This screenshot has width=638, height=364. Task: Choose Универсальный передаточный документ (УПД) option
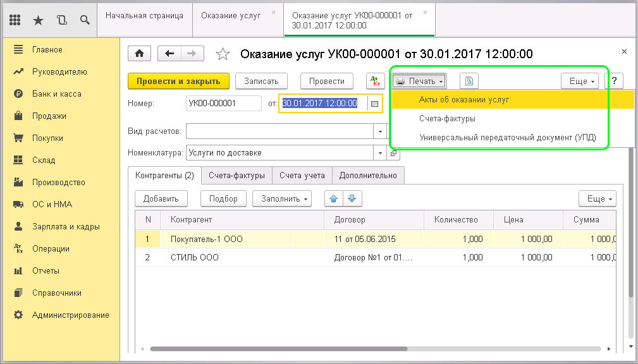click(513, 137)
